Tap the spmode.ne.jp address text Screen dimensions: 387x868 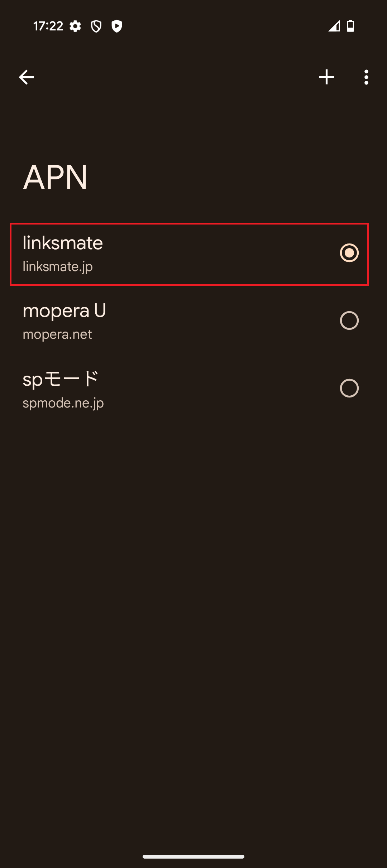[63, 403]
